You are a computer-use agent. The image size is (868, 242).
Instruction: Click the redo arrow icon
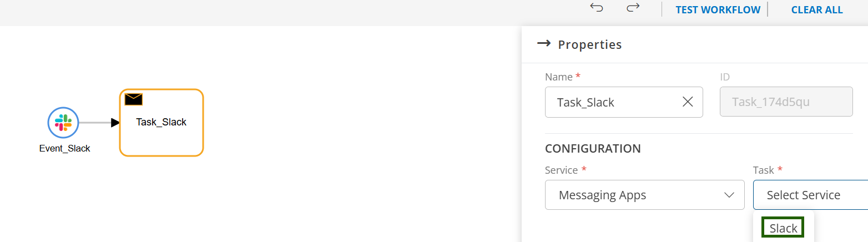click(633, 8)
